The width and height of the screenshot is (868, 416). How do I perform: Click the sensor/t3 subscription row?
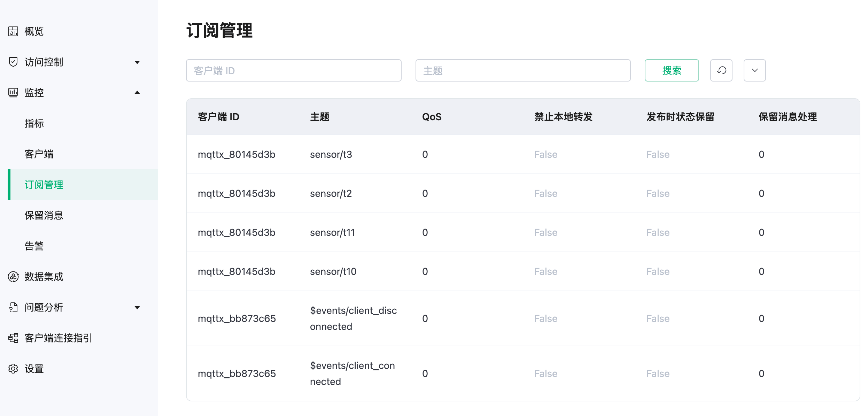331,154
